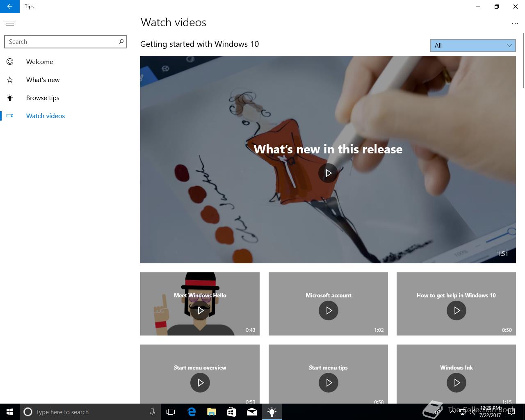Select Watch videos in sidebar
This screenshot has width=525, height=420.
coord(66,116)
